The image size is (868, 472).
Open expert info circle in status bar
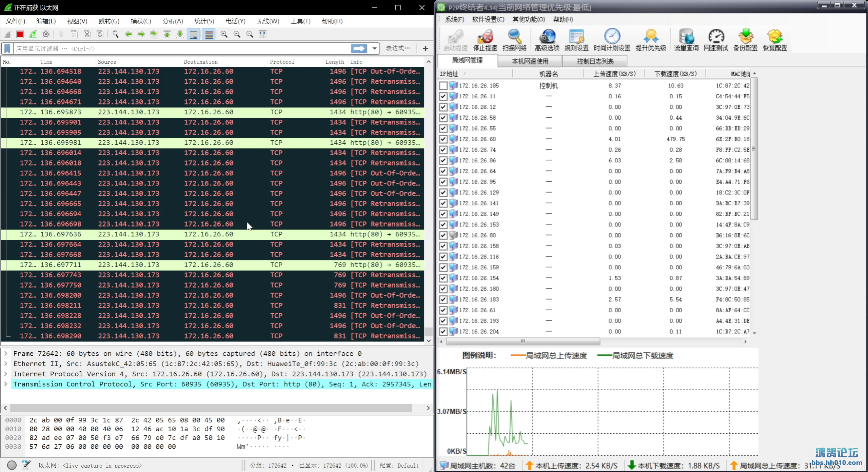click(12, 465)
